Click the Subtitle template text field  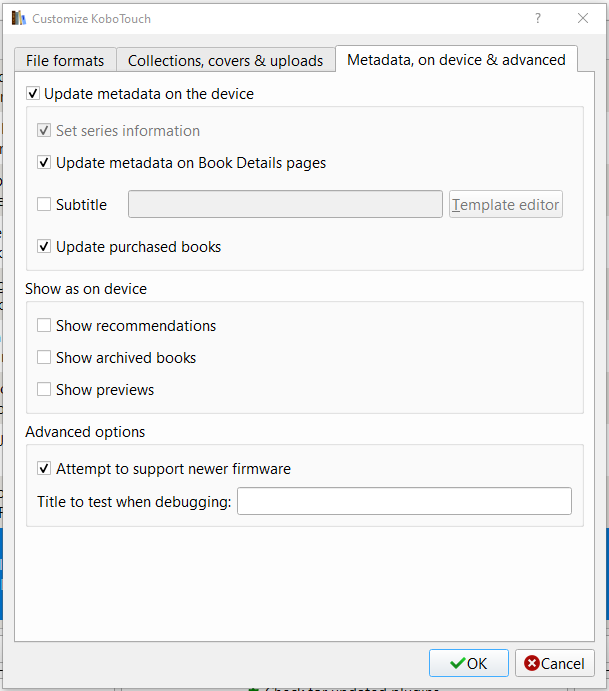tap(285, 204)
